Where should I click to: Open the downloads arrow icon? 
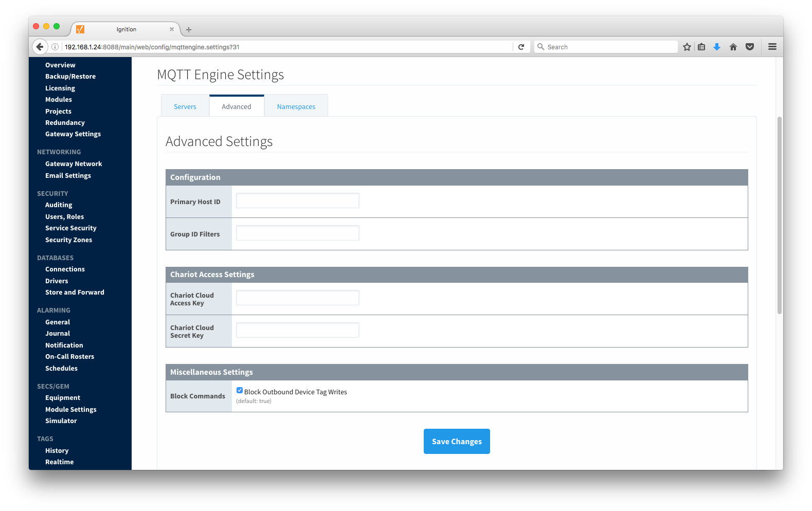pos(717,47)
